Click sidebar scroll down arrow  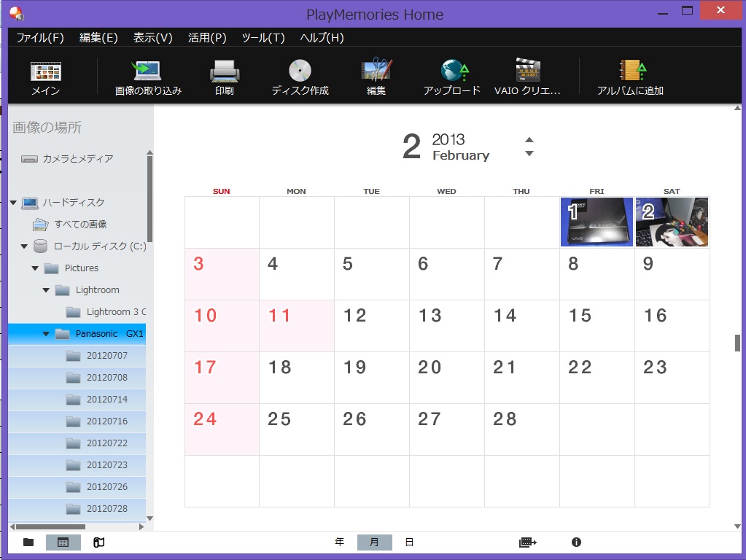[150, 518]
